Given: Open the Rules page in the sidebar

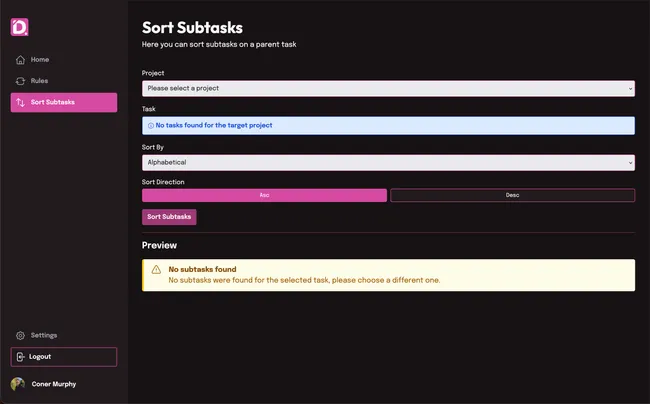Looking at the screenshot, I should tap(64, 81).
